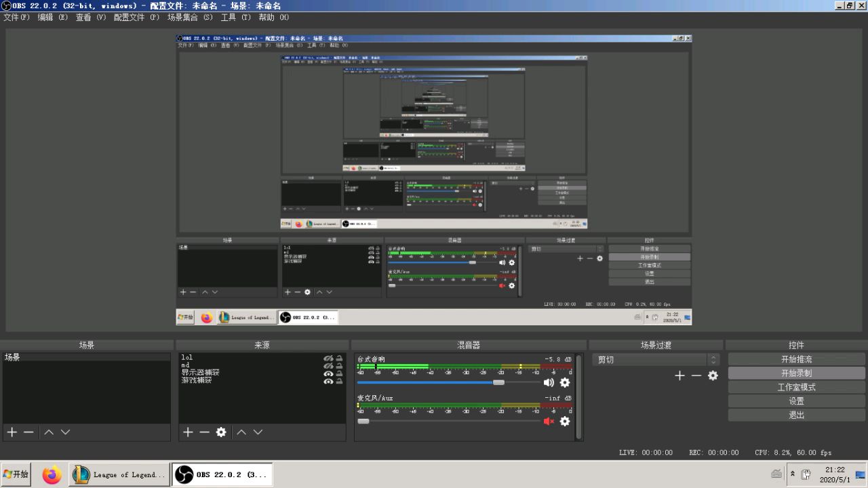Image resolution: width=868 pixels, height=488 pixels.
Task: Click the -5.8 dB level readout
Action: point(558,359)
